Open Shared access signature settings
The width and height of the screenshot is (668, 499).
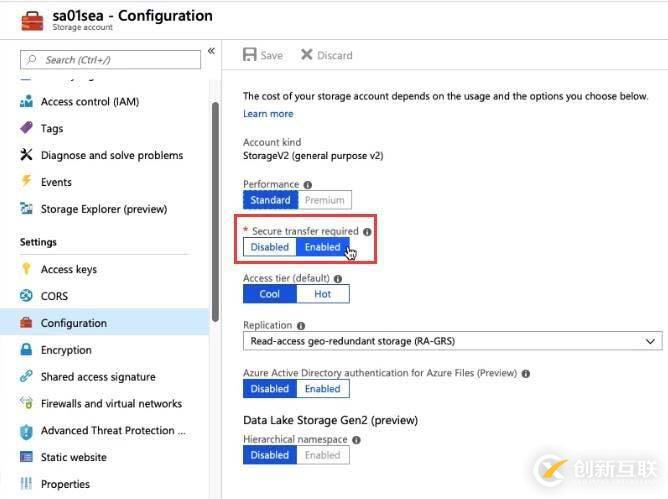coord(98,377)
